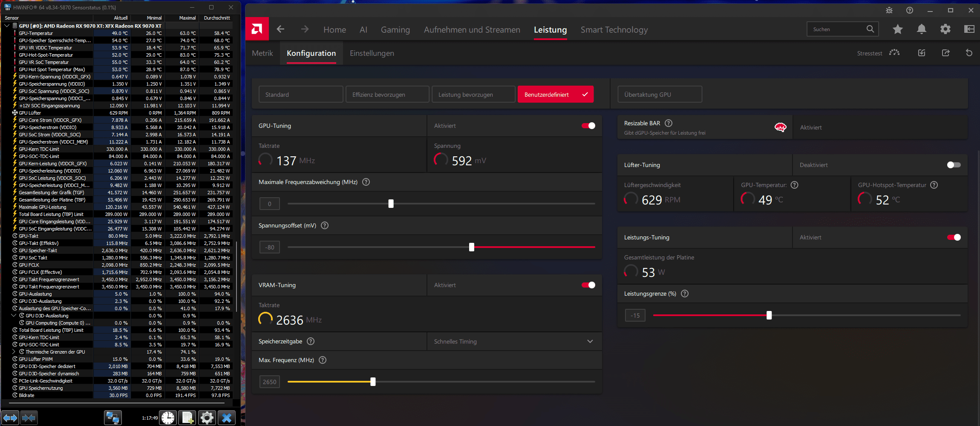The image size is (980, 426).
Task: Open help for Speicherzeitgabe
Action: coord(311,341)
